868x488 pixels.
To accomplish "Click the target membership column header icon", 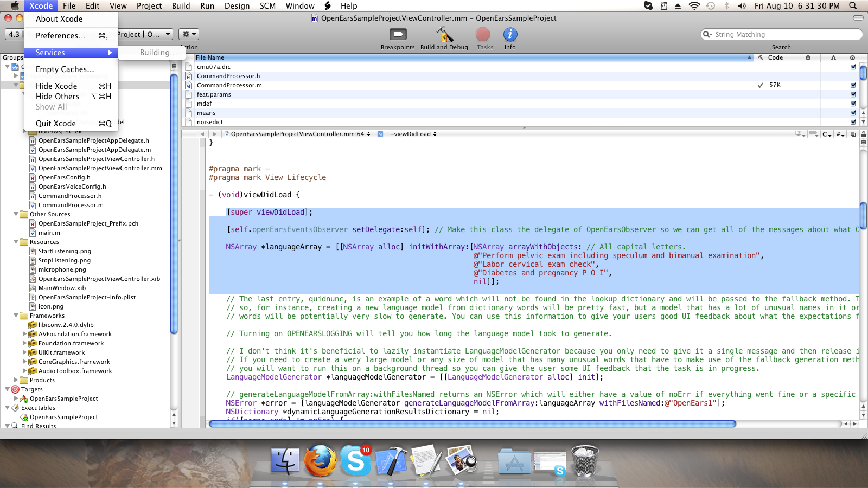I will click(x=852, y=57).
